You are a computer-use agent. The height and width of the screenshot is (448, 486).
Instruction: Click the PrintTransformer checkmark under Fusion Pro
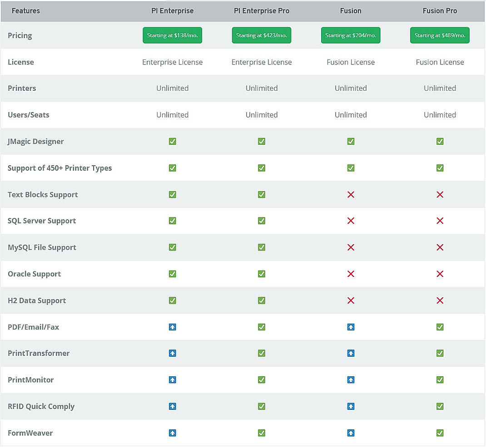[x=440, y=353]
